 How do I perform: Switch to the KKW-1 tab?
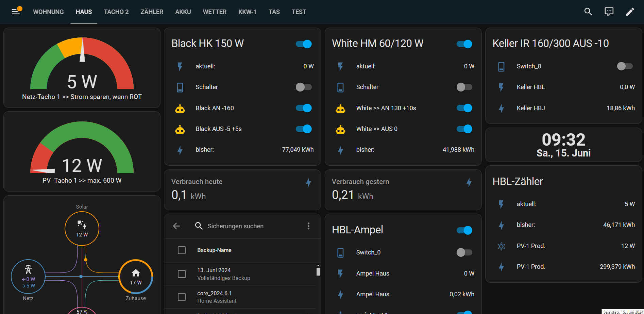tap(247, 12)
